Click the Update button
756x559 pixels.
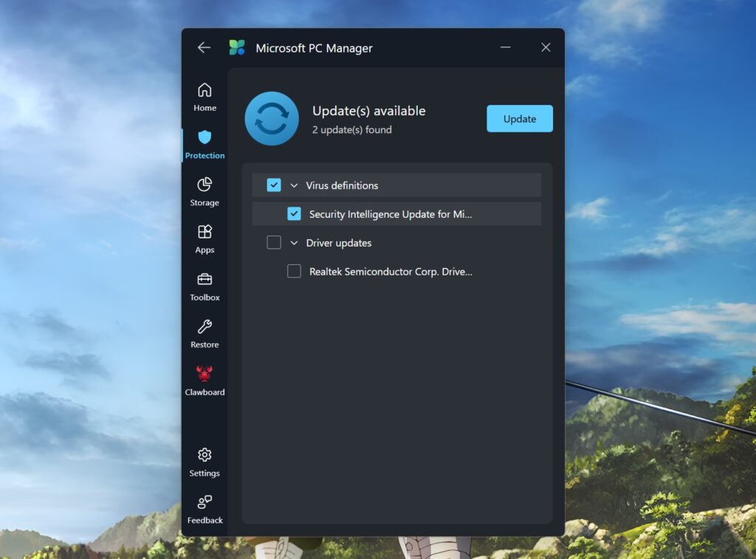tap(519, 118)
